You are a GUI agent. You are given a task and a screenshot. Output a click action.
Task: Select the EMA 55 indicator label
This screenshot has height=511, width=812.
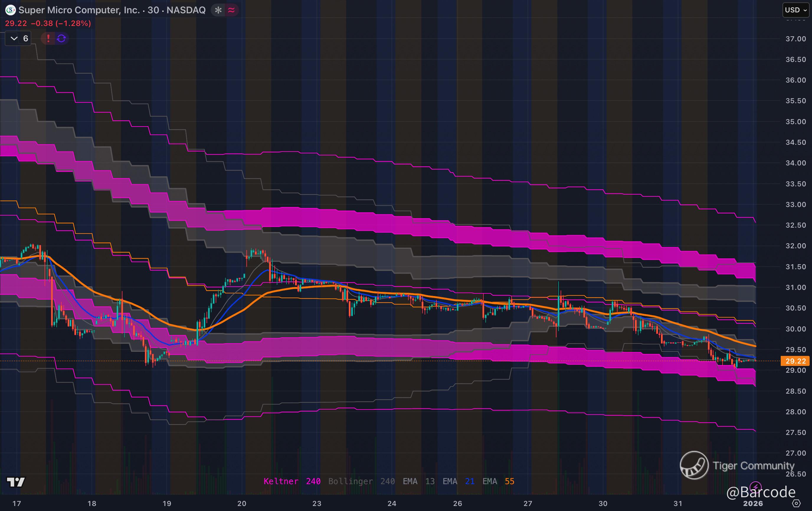(x=498, y=481)
